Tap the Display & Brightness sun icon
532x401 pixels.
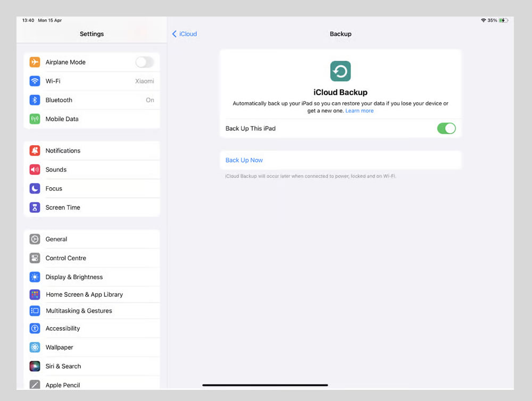point(35,277)
